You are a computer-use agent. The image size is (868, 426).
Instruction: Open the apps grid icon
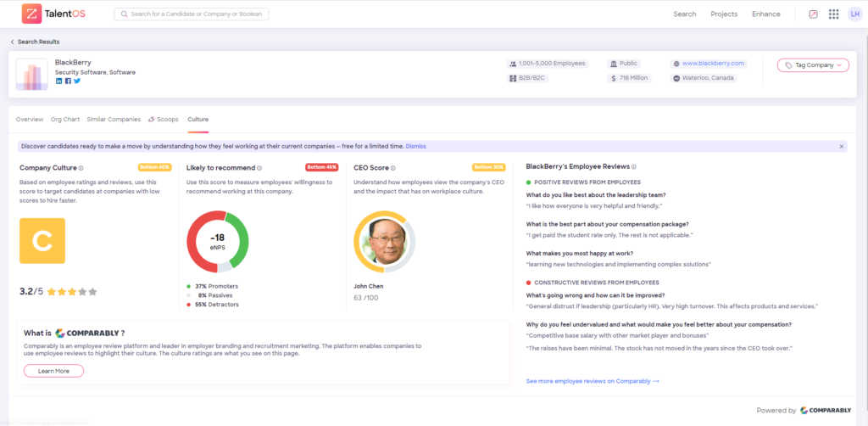coord(834,14)
